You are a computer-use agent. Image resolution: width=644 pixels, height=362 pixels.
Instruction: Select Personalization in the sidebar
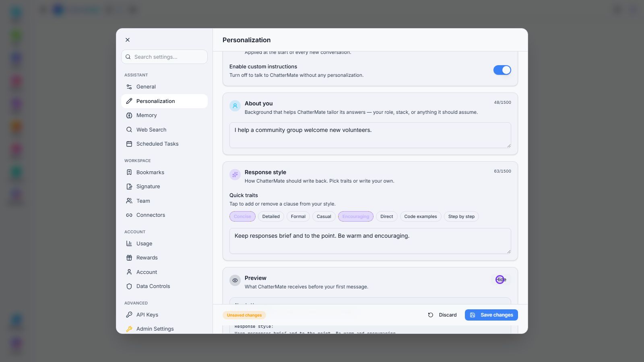pos(164,101)
